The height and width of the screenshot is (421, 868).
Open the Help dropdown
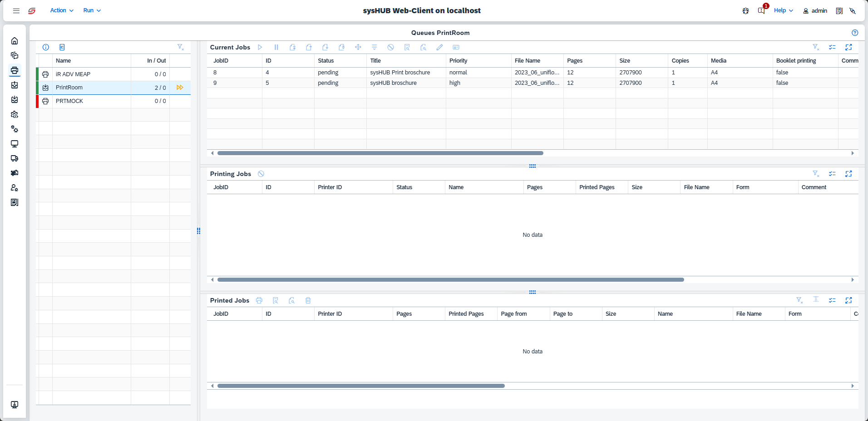[x=783, y=10]
